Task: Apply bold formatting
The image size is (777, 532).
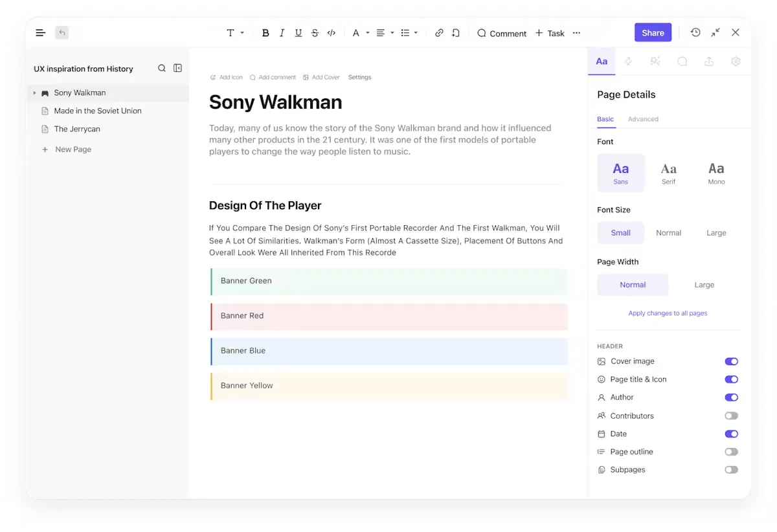Action: pyautogui.click(x=265, y=33)
